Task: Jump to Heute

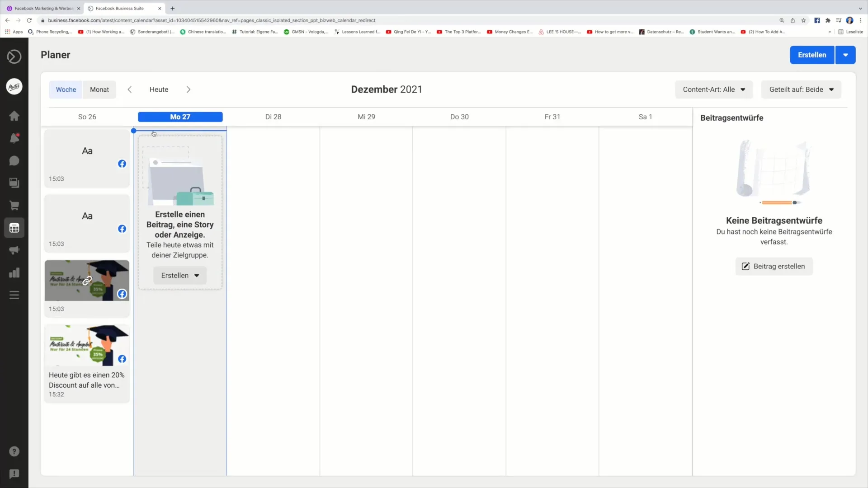Action: click(159, 89)
